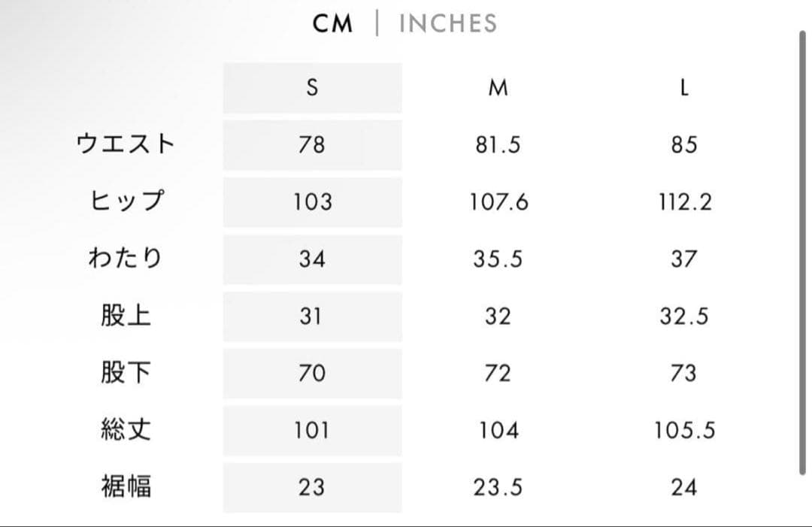Click the ウエスト row label
This screenshot has height=527, width=812.
126,144
